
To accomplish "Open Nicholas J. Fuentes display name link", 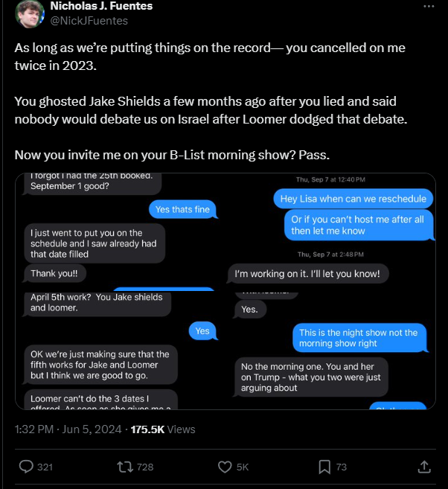I will point(101,6).
